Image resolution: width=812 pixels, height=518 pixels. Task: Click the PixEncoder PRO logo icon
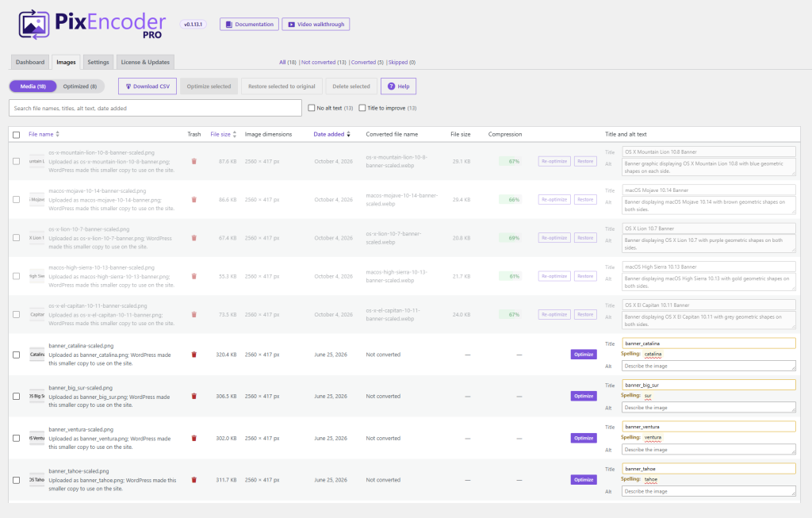pyautogui.click(x=34, y=24)
